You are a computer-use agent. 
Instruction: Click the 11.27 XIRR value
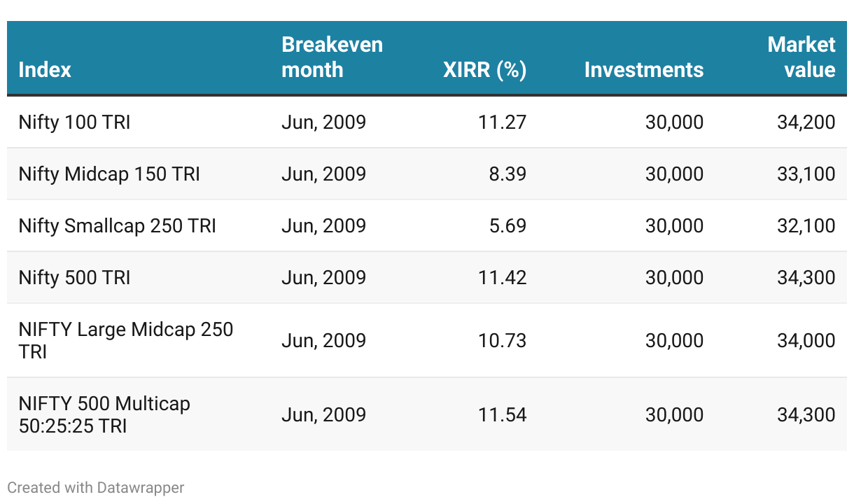(x=502, y=122)
